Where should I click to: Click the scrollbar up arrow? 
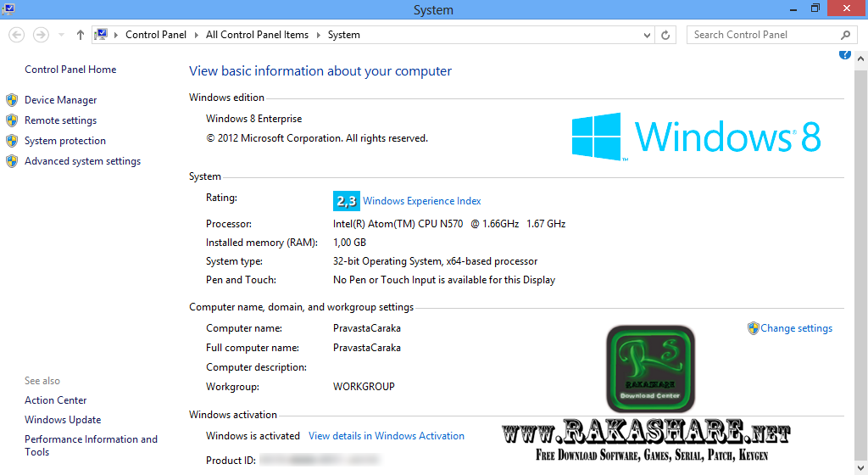coord(861,59)
